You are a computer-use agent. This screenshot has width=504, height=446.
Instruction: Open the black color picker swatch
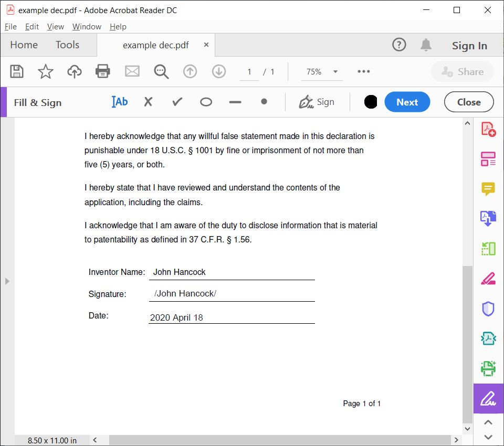point(371,102)
